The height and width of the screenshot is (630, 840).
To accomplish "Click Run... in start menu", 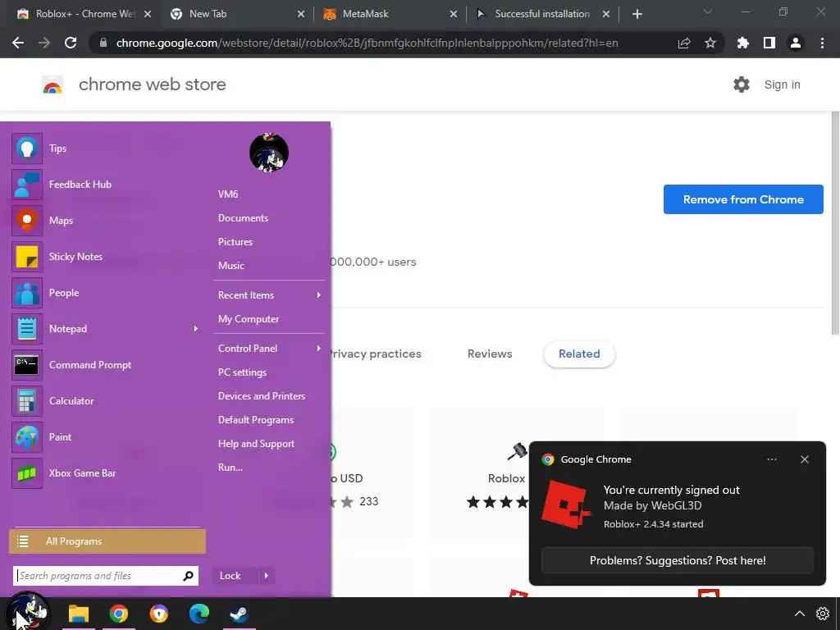I will click(x=231, y=468).
